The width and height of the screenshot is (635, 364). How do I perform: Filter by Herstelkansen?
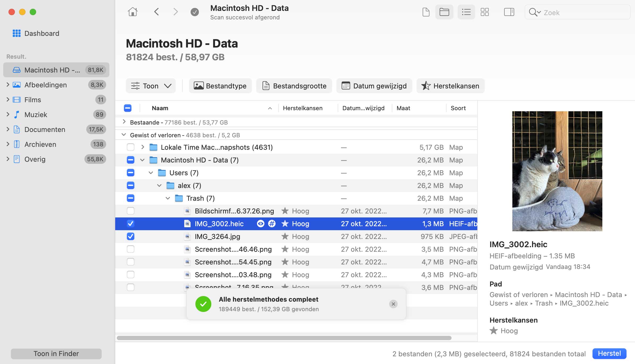coord(450,86)
